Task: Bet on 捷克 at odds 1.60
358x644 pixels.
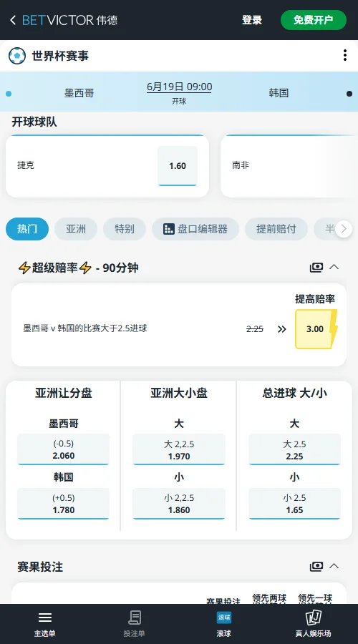Action: click(x=178, y=166)
